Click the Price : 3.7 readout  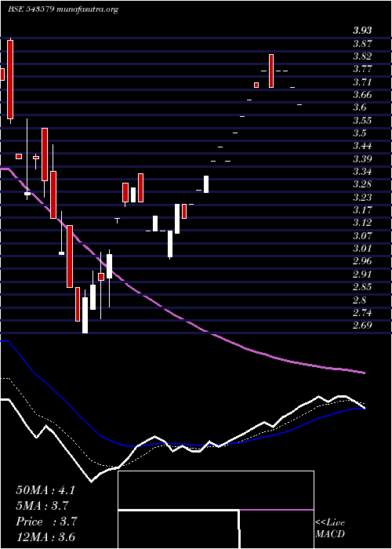(x=45, y=522)
